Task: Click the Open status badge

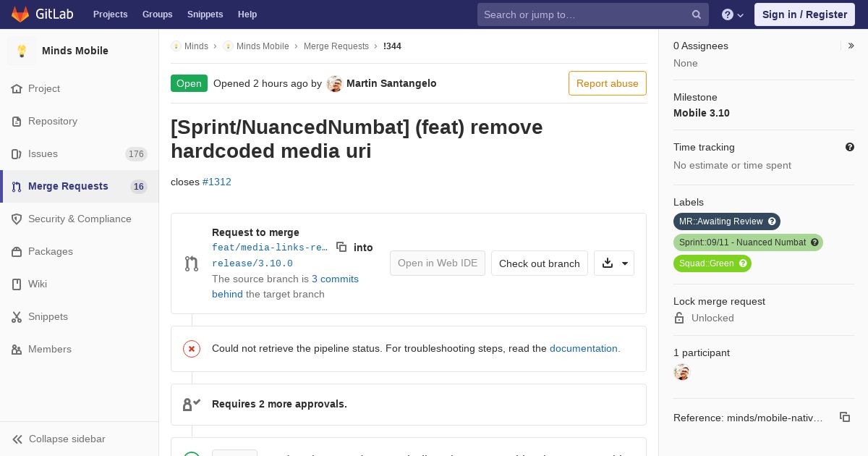Action: pos(189,83)
